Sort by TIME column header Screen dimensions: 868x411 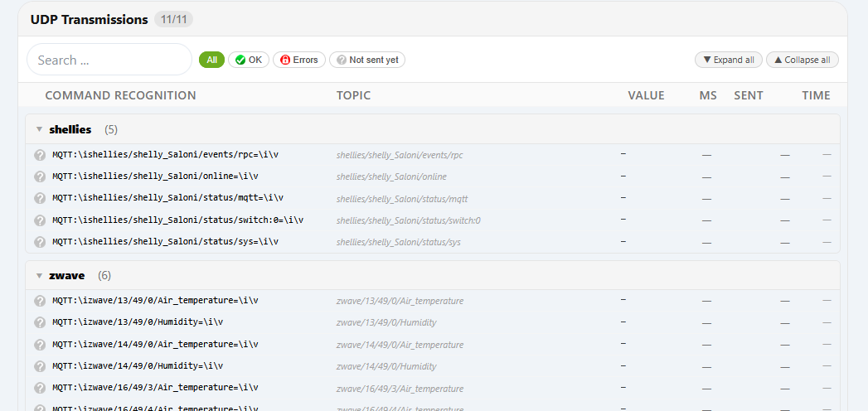click(x=816, y=95)
